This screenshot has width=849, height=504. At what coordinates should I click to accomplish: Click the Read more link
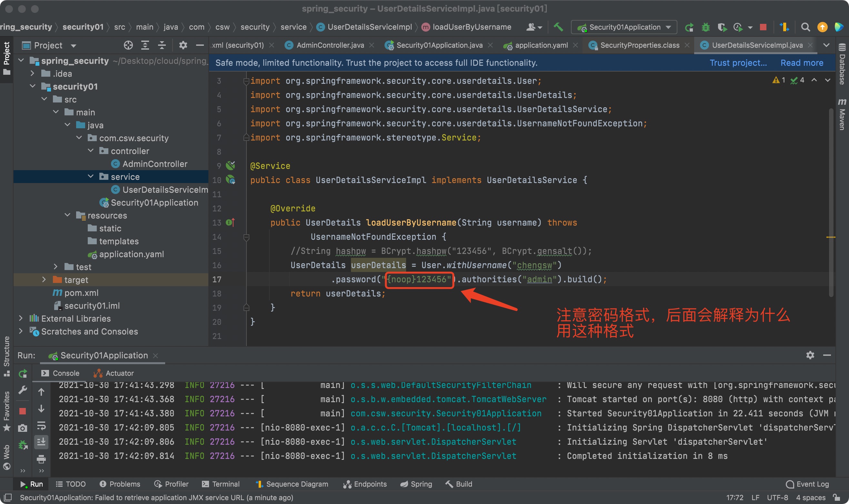802,63
